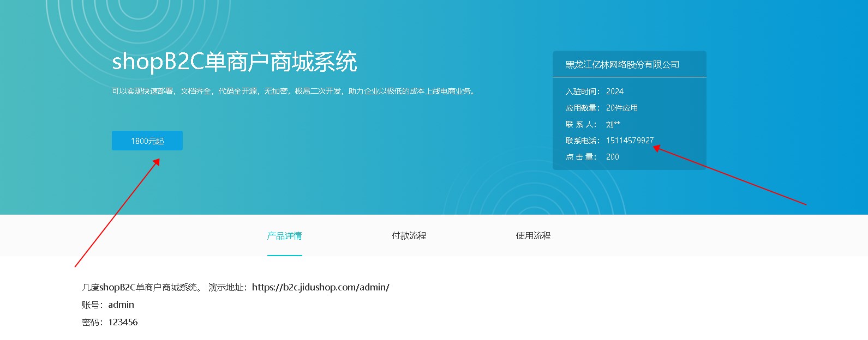Image resolution: width=868 pixels, height=340 pixels.
Task: Click contact name 刘**
Action: click(613, 124)
